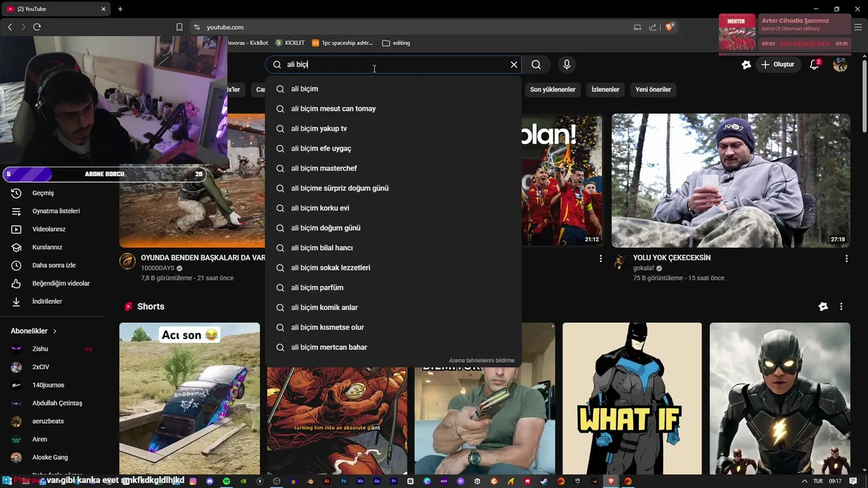The image size is (868, 488).
Task: Select the 'Yeni öneriler' filter chip
Action: (x=653, y=89)
